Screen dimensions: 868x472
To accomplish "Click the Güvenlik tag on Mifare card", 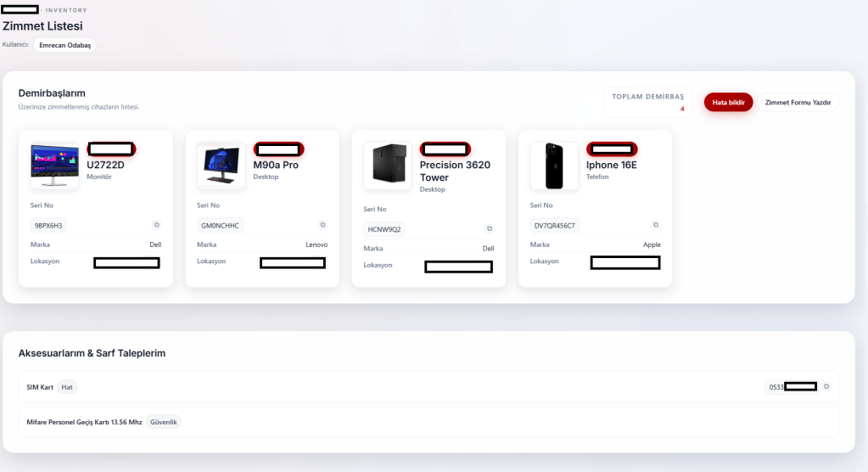I will (164, 422).
